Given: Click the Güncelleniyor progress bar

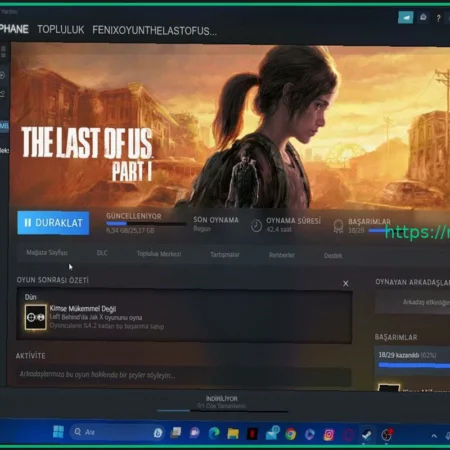Looking at the screenshot, I should coord(146,224).
